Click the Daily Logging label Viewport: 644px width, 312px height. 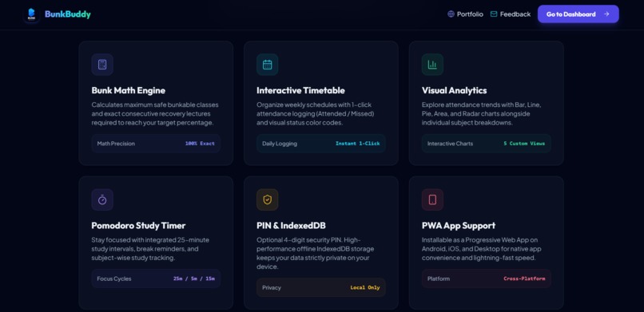pyautogui.click(x=280, y=144)
